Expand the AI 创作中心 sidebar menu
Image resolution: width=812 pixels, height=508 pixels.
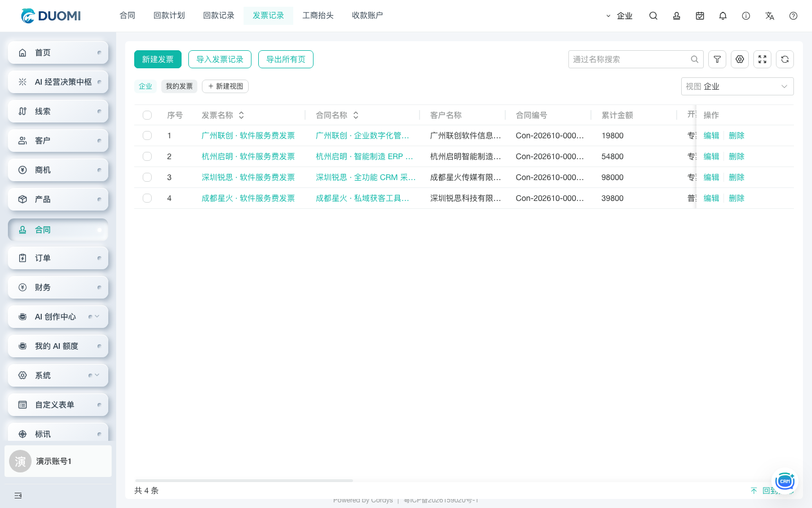click(58, 317)
